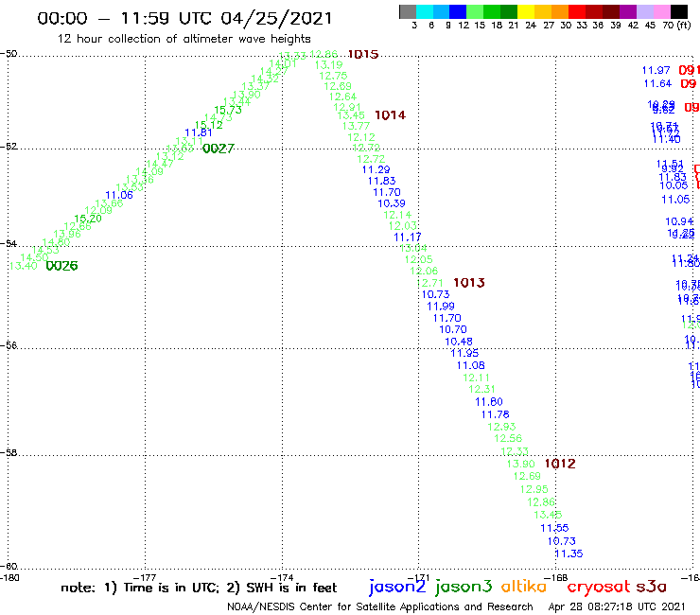Viewport: 700px width, 615px height.
Task: Click the 12.31 wave height value
Action: tap(481, 390)
